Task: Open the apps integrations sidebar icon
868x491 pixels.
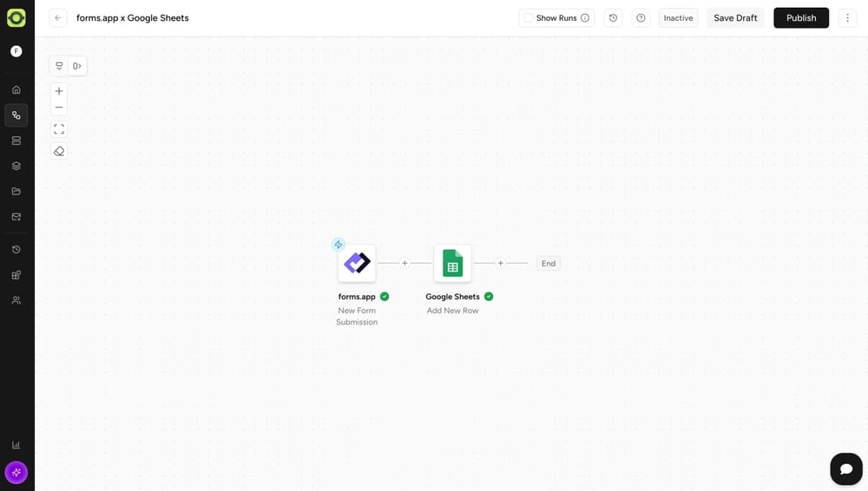Action: tap(16, 275)
